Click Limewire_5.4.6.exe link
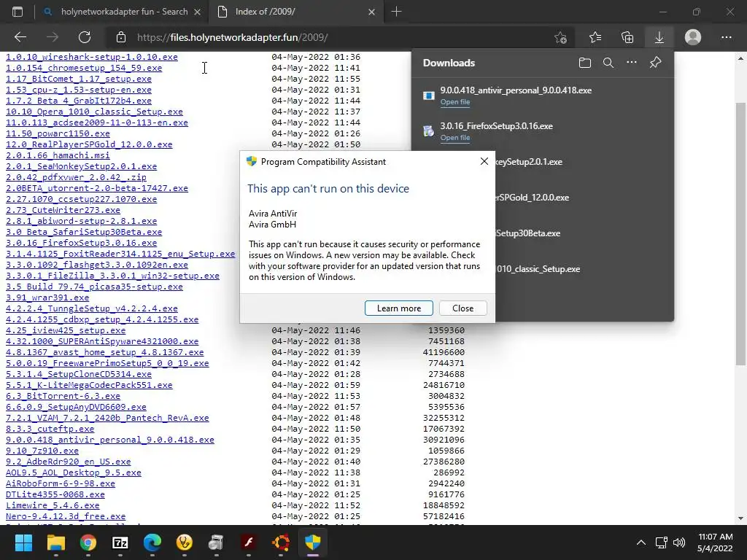747x560 pixels. 53,506
